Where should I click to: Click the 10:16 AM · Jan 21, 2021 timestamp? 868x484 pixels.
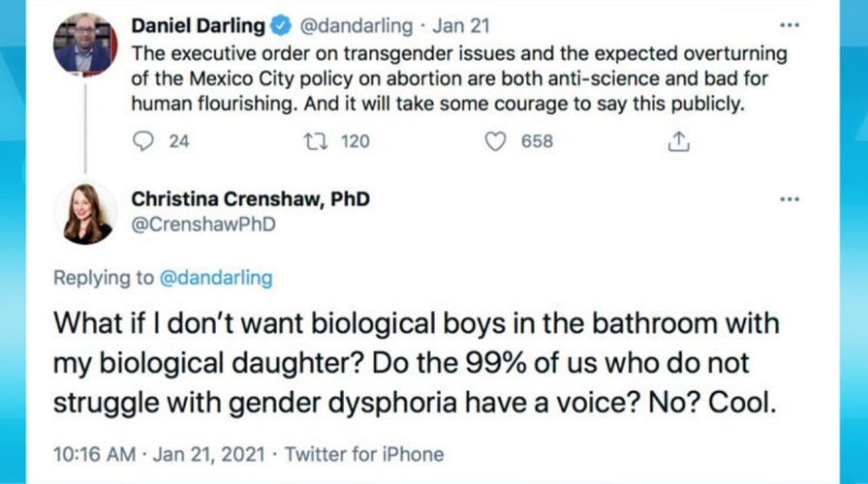(166, 454)
